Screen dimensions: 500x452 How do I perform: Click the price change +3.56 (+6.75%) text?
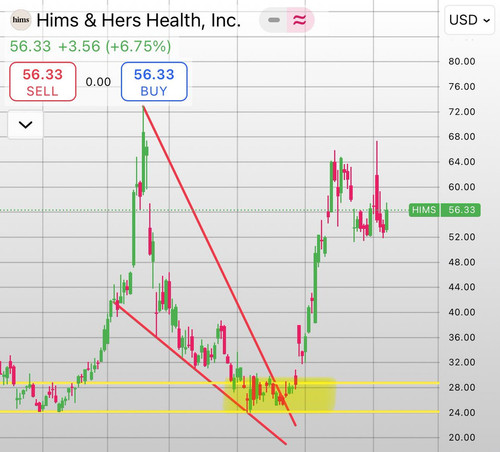click(115, 46)
